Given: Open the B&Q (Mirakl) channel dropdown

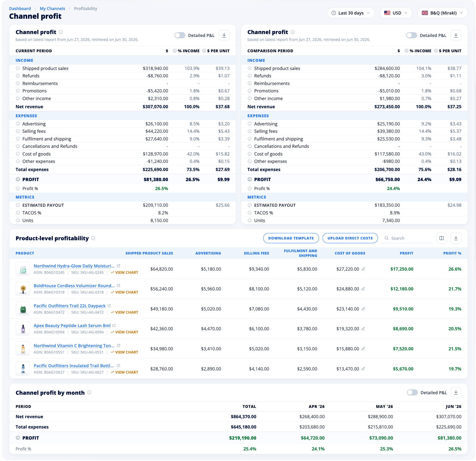Looking at the screenshot, I should [x=442, y=13].
